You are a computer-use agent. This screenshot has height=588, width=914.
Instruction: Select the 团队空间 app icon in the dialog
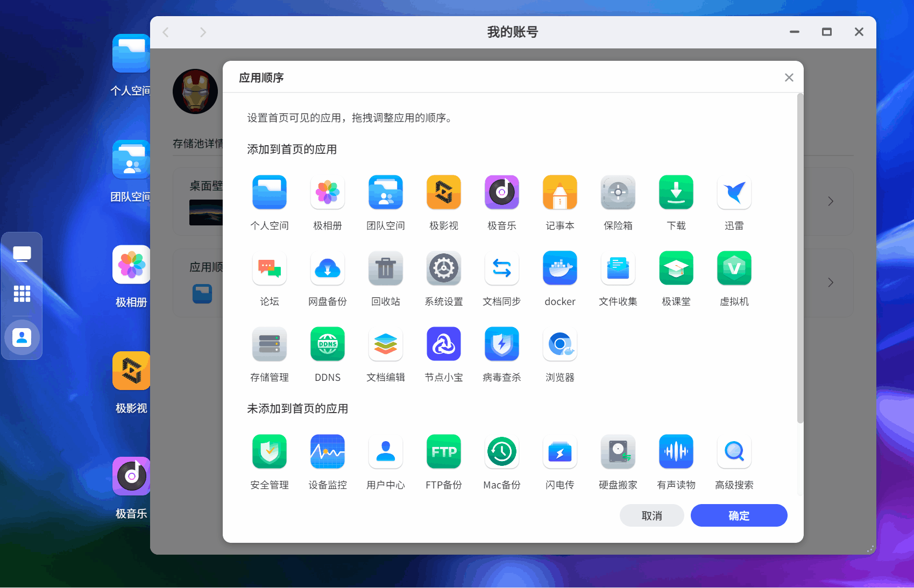tap(386, 192)
